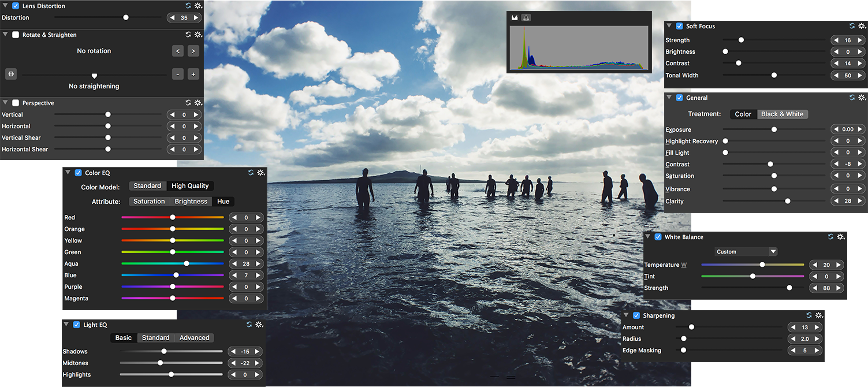Image resolution: width=868 pixels, height=387 pixels.
Task: Enable the Perspective checkbox
Action: pos(16,103)
